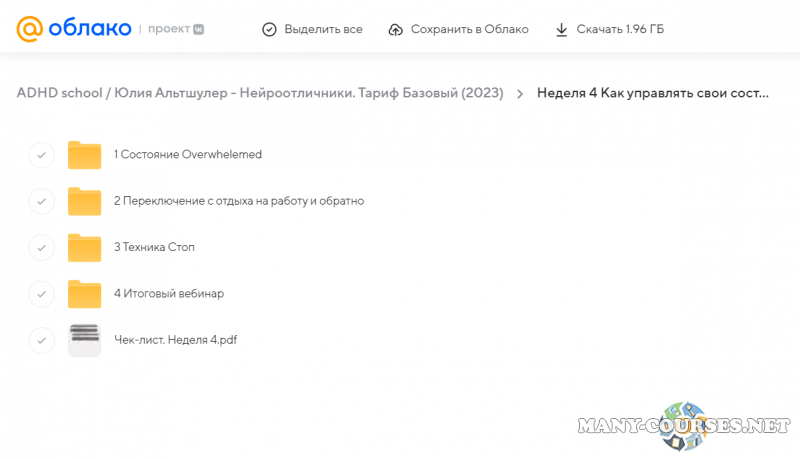Click the cloud upload icon

coord(395,29)
